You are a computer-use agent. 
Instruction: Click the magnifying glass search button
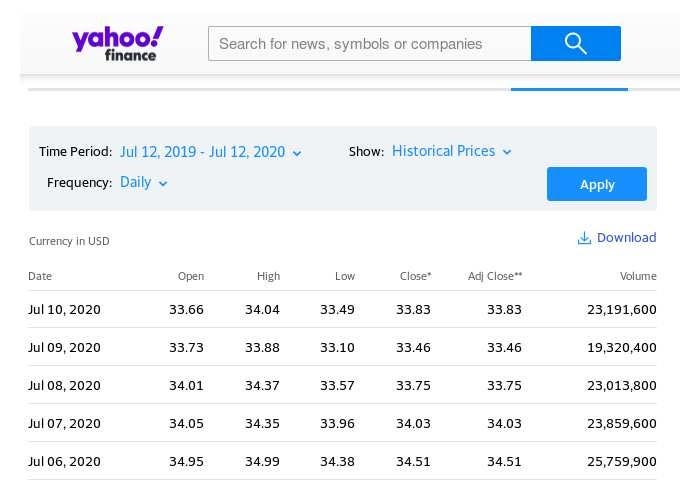(575, 43)
